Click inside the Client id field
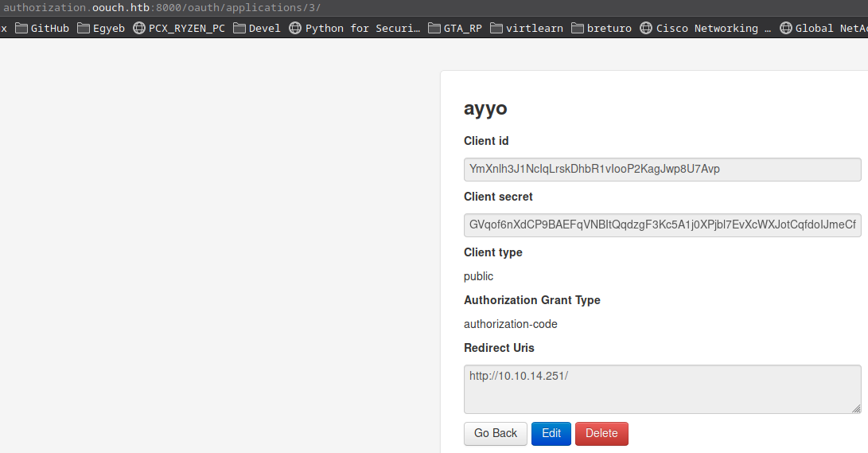The height and width of the screenshot is (453, 868). tap(662, 169)
